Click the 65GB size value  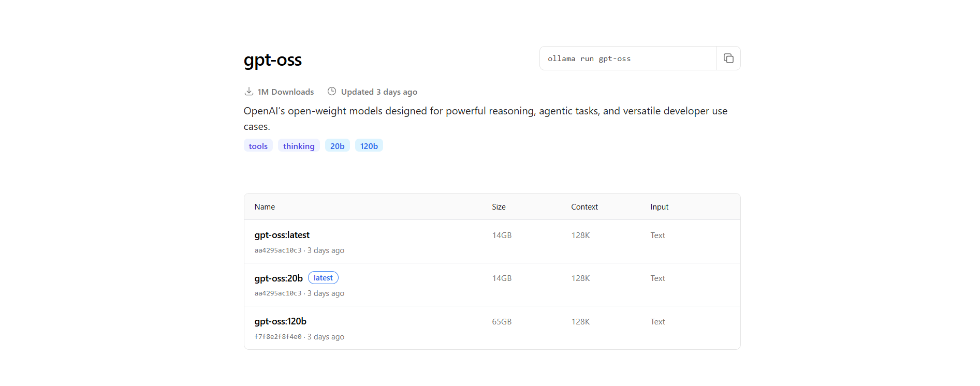[502, 322]
